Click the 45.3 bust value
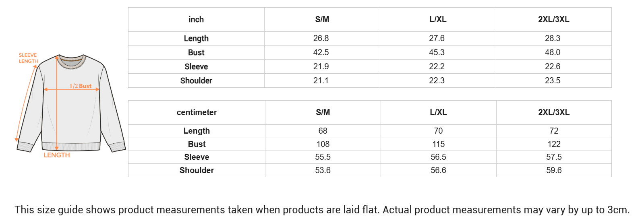The width and height of the screenshot is (644, 223). 437,52
